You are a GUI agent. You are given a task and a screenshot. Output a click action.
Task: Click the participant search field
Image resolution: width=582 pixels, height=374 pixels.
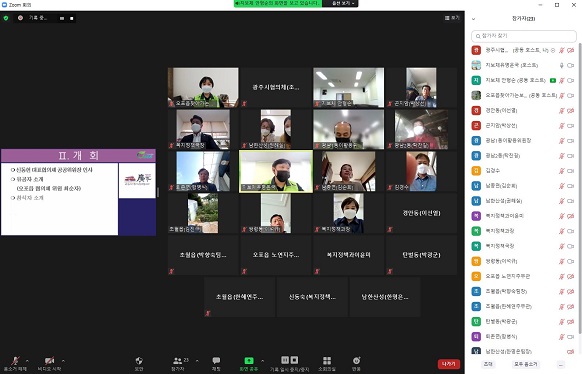[523, 36]
